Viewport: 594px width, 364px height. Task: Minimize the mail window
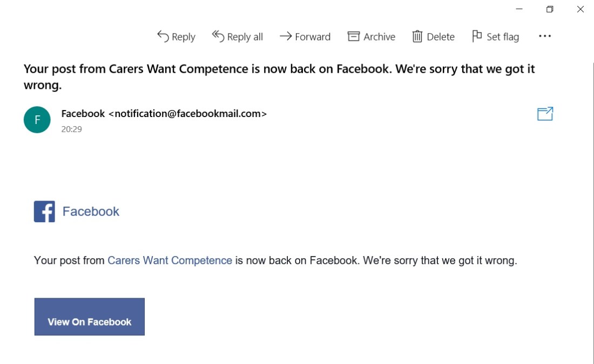tap(519, 9)
